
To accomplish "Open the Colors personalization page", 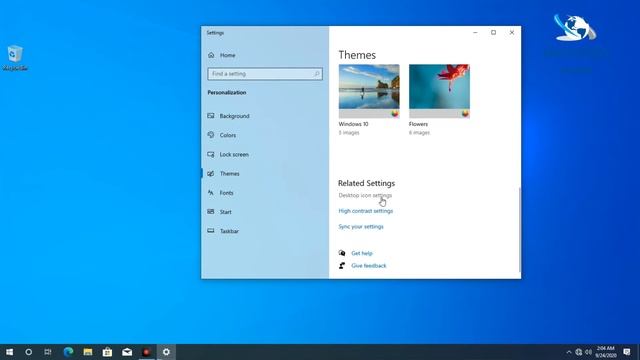I will click(x=228, y=135).
